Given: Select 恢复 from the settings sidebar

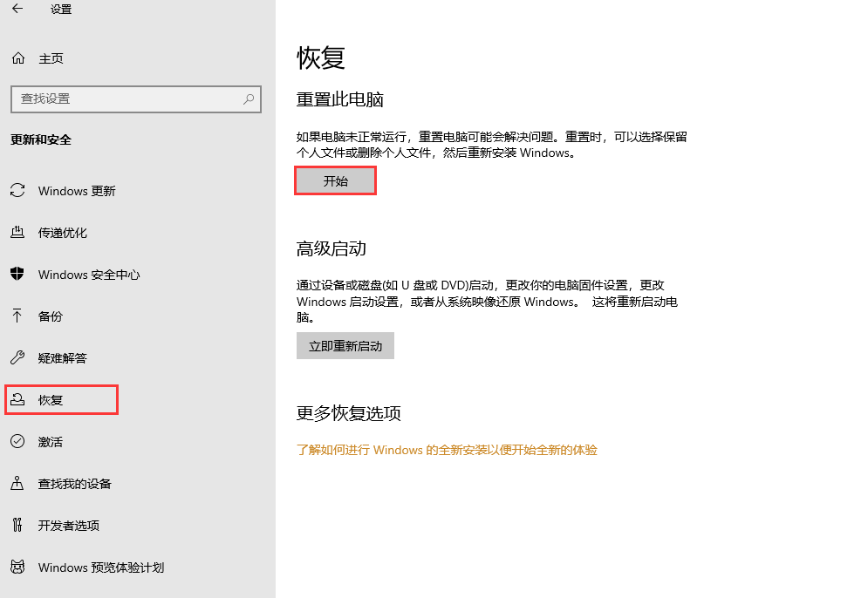Looking at the screenshot, I should pyautogui.click(x=51, y=399).
